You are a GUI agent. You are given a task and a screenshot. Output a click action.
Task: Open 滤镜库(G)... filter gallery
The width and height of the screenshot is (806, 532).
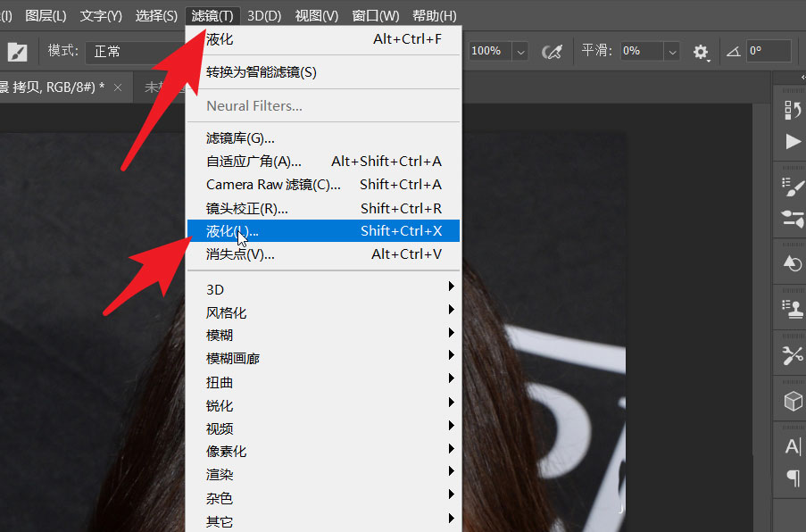coord(323,138)
